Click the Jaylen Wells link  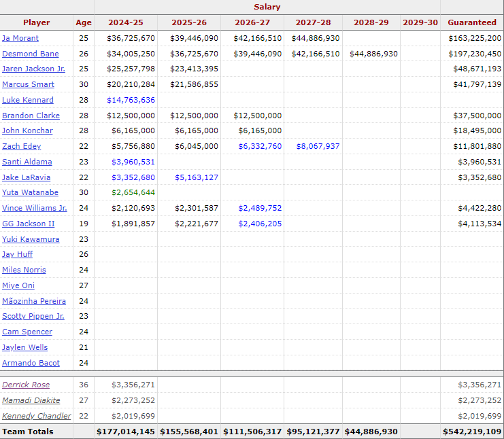coord(25,347)
